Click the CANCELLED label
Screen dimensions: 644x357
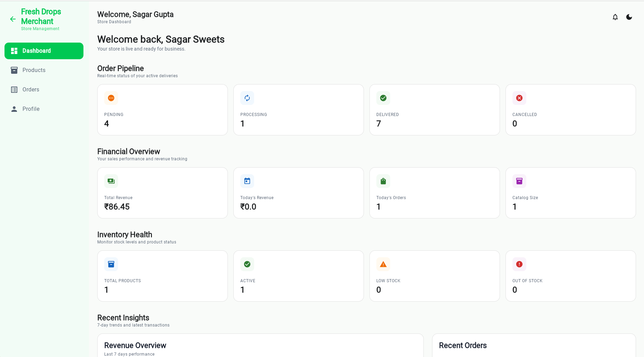(525, 115)
